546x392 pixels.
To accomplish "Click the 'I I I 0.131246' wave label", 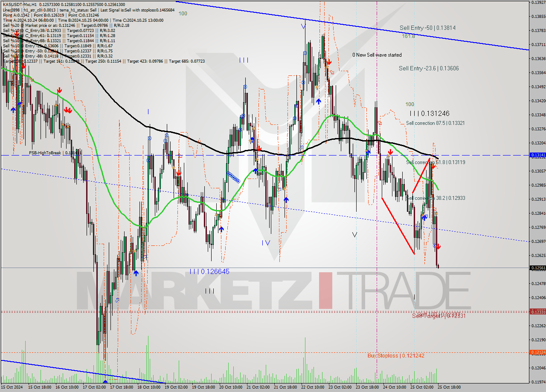I will 430,113.
